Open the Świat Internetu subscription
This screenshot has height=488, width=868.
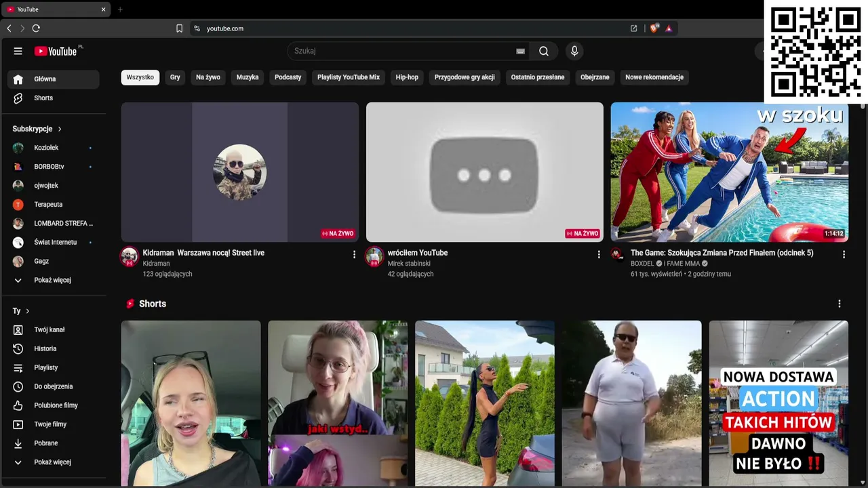click(x=54, y=243)
